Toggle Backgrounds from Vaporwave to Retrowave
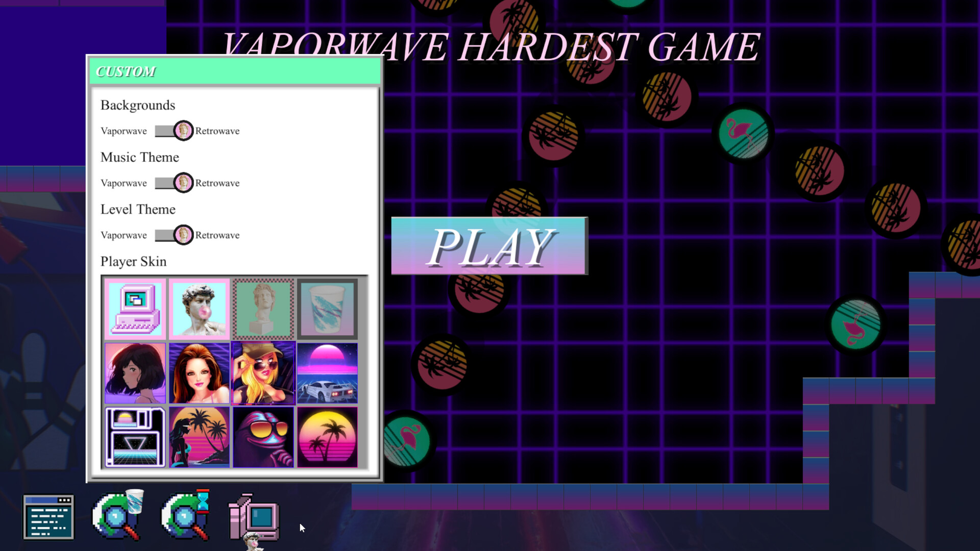This screenshot has height=551, width=980. click(174, 131)
